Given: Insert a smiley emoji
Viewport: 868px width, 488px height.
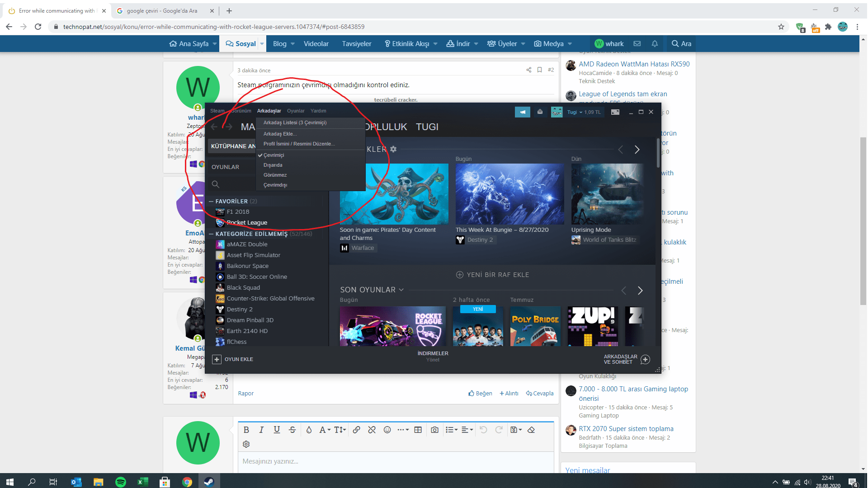Looking at the screenshot, I should click(387, 430).
